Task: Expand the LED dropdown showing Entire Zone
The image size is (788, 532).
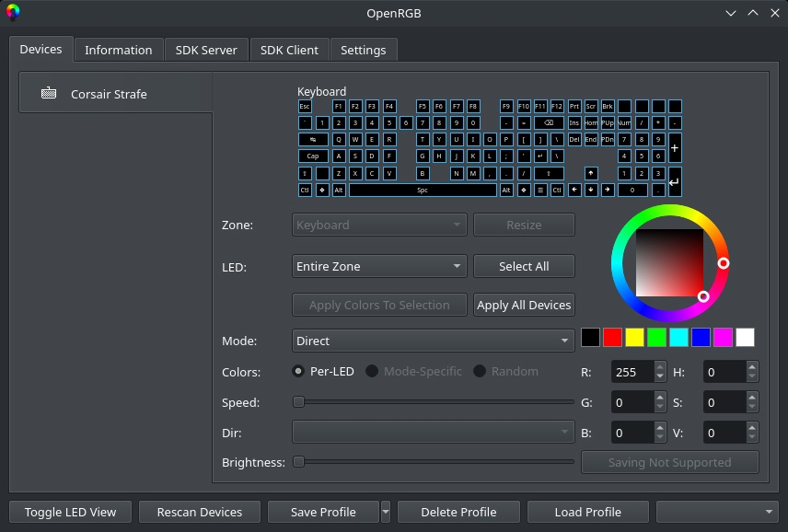Action: coord(379,266)
